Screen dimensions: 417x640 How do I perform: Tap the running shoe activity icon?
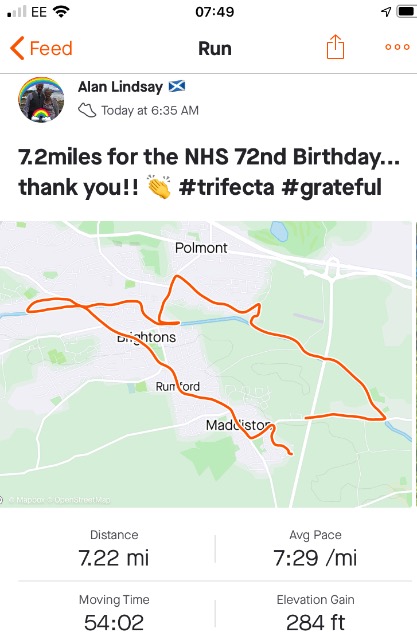coord(87,110)
